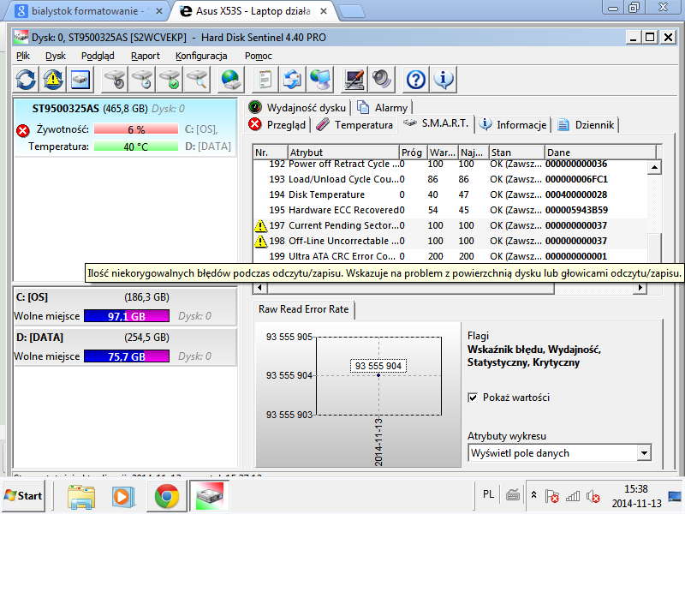Open the Pomoc menu
The width and height of the screenshot is (685, 616).
tap(259, 56)
